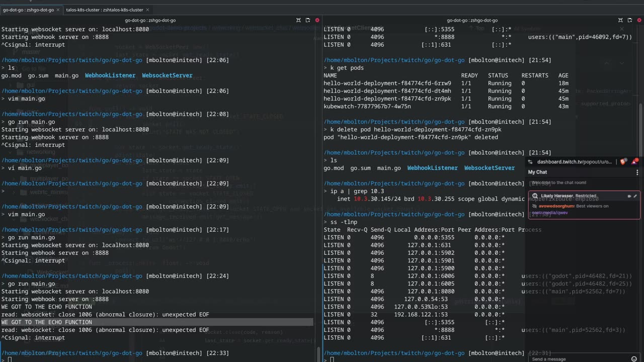
Task: Click detach-pane icon in right terminal header
Action: pyautogui.click(x=630, y=20)
